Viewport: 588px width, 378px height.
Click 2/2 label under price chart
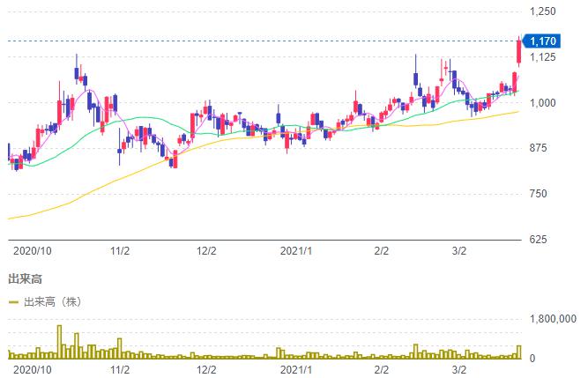point(382,251)
